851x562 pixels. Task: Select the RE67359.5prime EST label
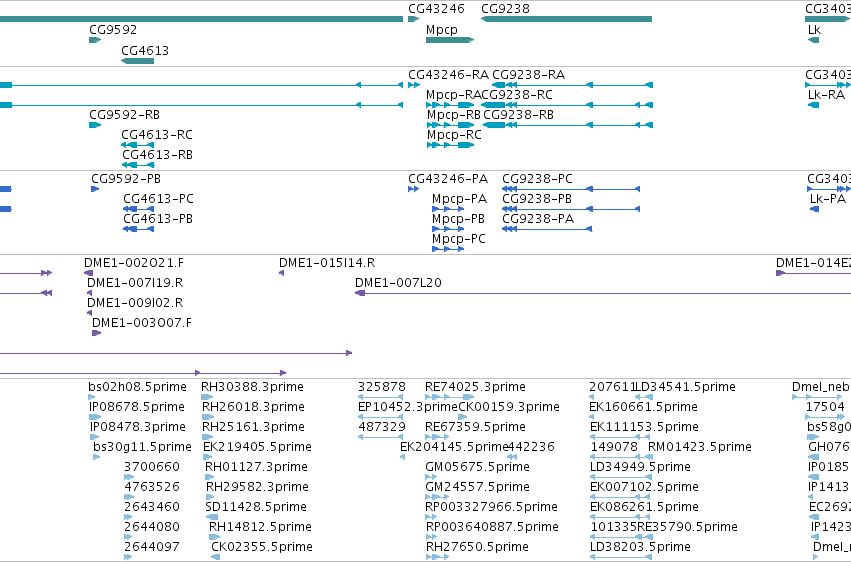475,427
